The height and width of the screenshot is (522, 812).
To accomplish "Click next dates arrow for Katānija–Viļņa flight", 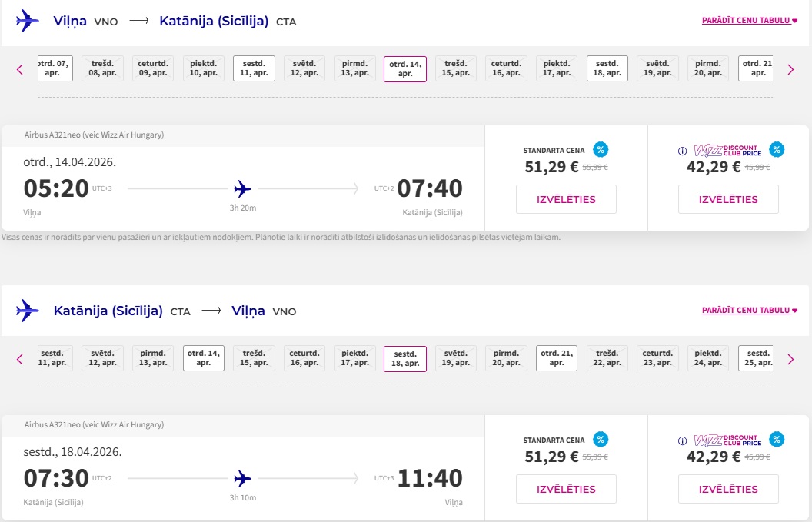I will pyautogui.click(x=790, y=359).
